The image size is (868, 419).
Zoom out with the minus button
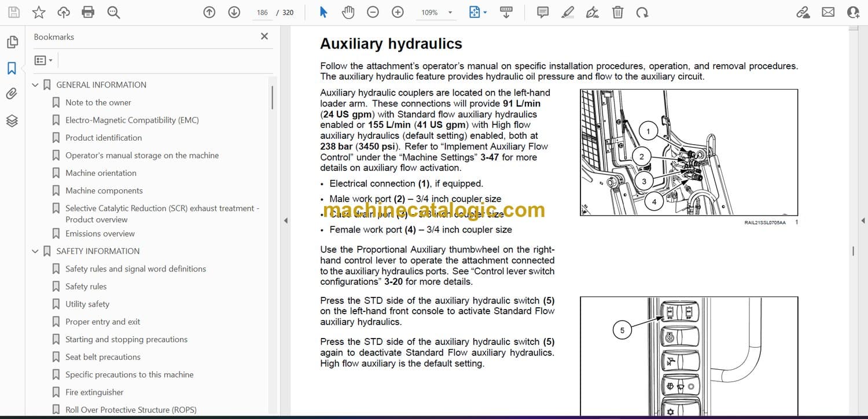(373, 12)
